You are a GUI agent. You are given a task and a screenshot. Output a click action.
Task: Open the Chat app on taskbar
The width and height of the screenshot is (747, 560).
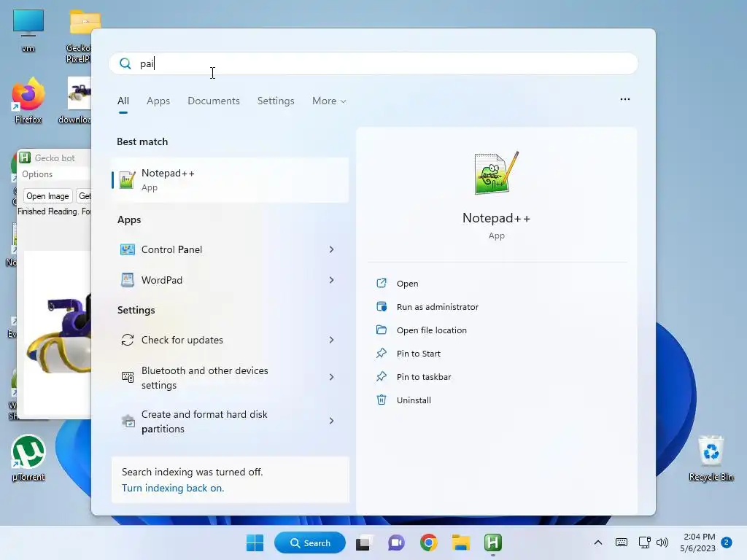(396, 542)
